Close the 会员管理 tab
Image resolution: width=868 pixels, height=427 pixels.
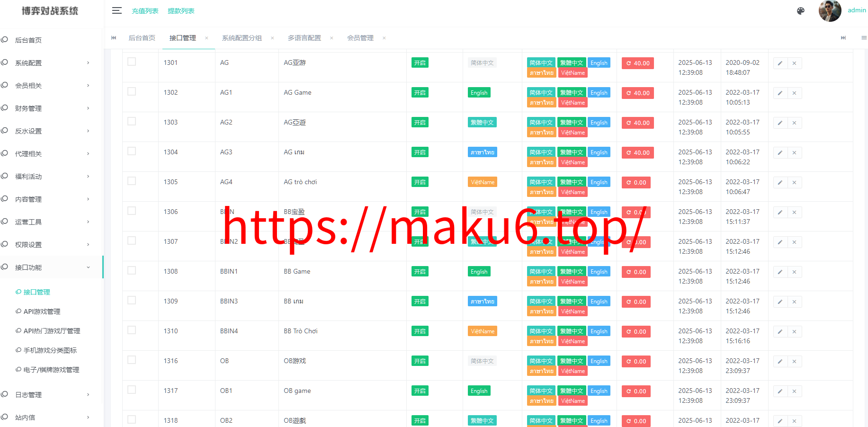(384, 38)
